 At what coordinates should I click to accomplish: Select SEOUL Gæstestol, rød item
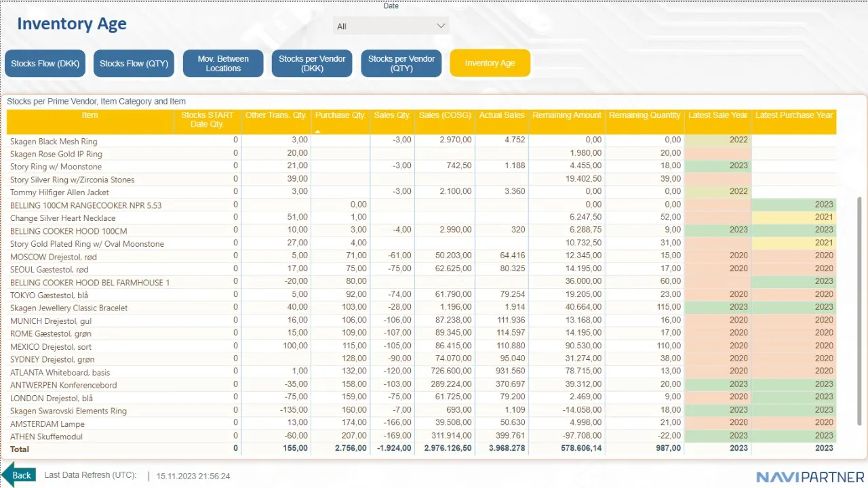(50, 269)
